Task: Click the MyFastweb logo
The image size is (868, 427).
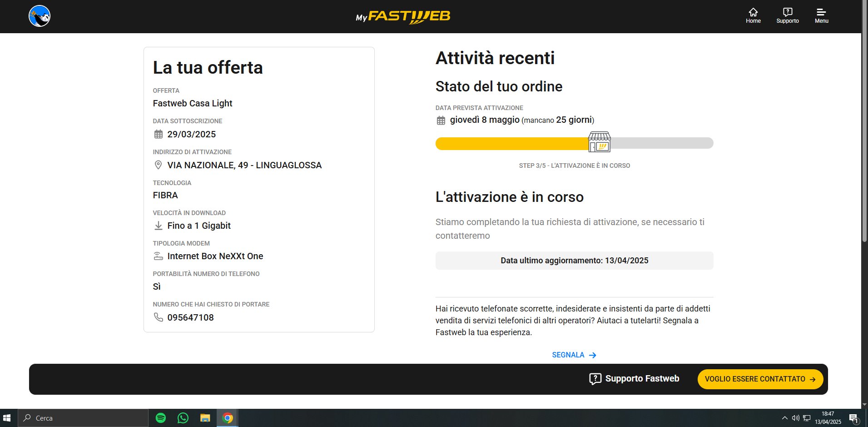Action: pyautogui.click(x=403, y=17)
